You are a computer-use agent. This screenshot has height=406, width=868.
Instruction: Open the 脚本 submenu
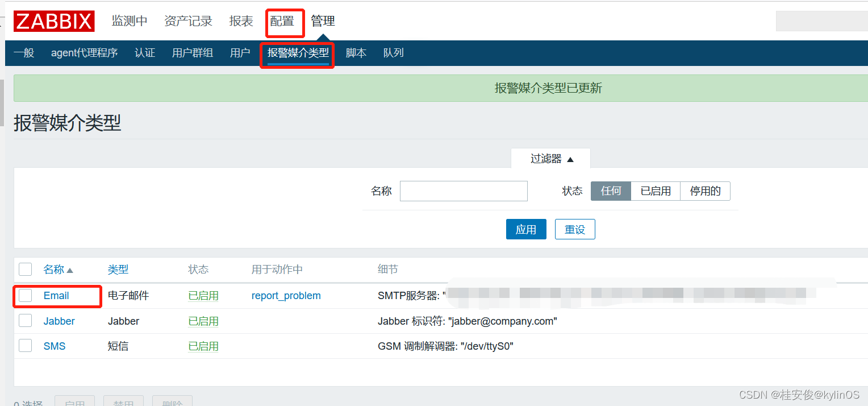point(356,53)
